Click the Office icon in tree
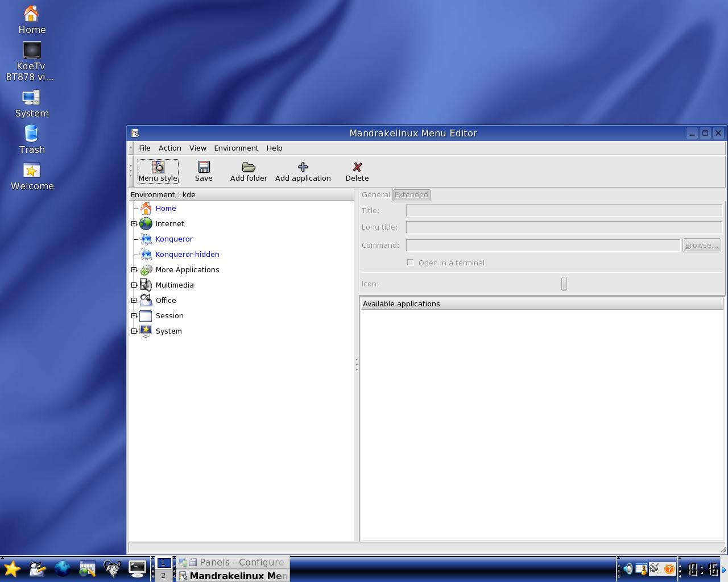This screenshot has width=728, height=582. [146, 300]
